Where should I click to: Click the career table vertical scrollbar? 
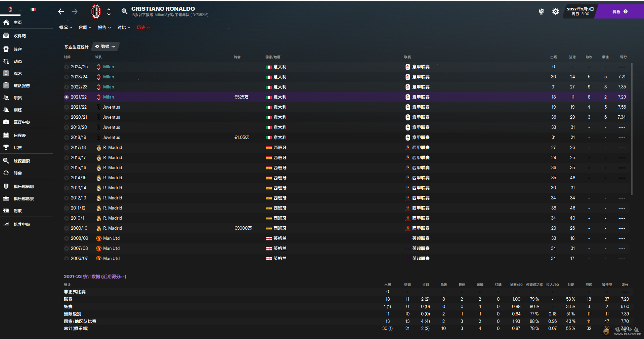tap(632, 129)
